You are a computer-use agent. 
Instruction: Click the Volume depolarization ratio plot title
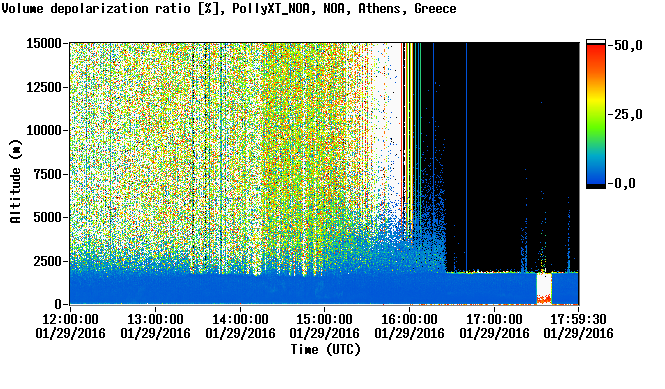[x=229, y=9]
